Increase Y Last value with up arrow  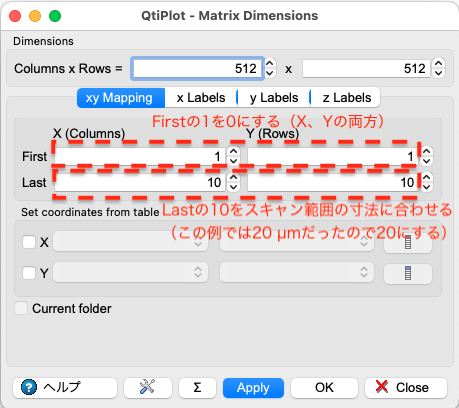(x=427, y=178)
